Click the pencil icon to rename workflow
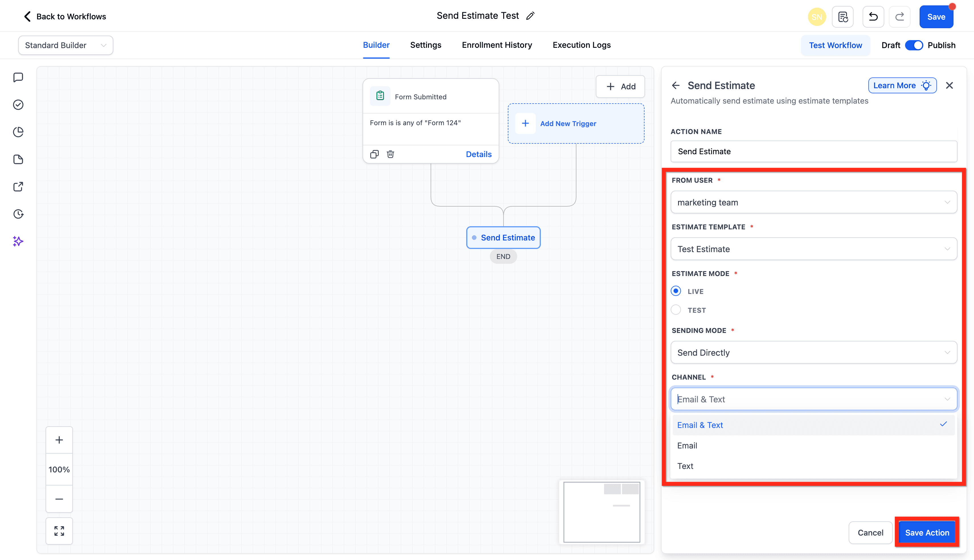The height and width of the screenshot is (560, 974). tap(530, 16)
